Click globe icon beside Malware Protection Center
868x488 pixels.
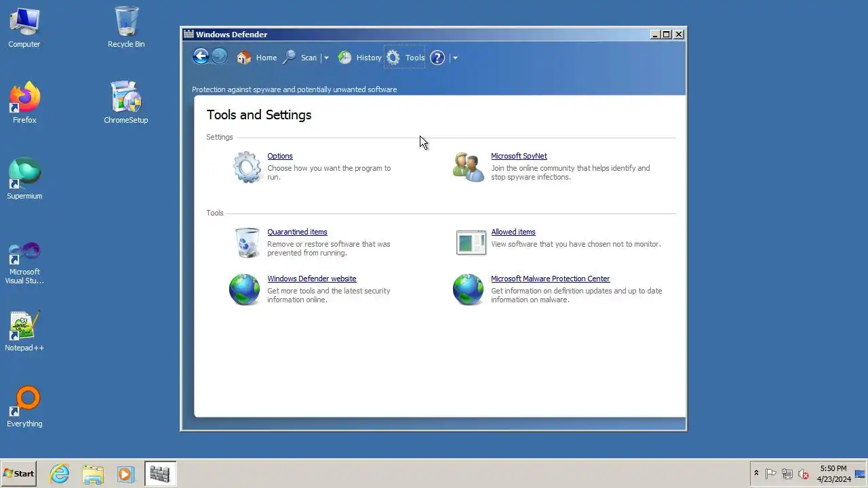[x=468, y=289]
